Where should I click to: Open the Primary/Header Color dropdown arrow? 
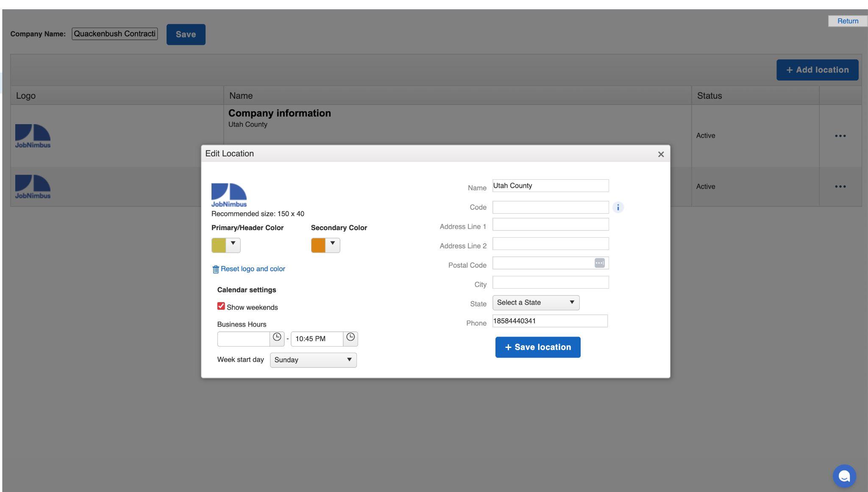coord(233,245)
